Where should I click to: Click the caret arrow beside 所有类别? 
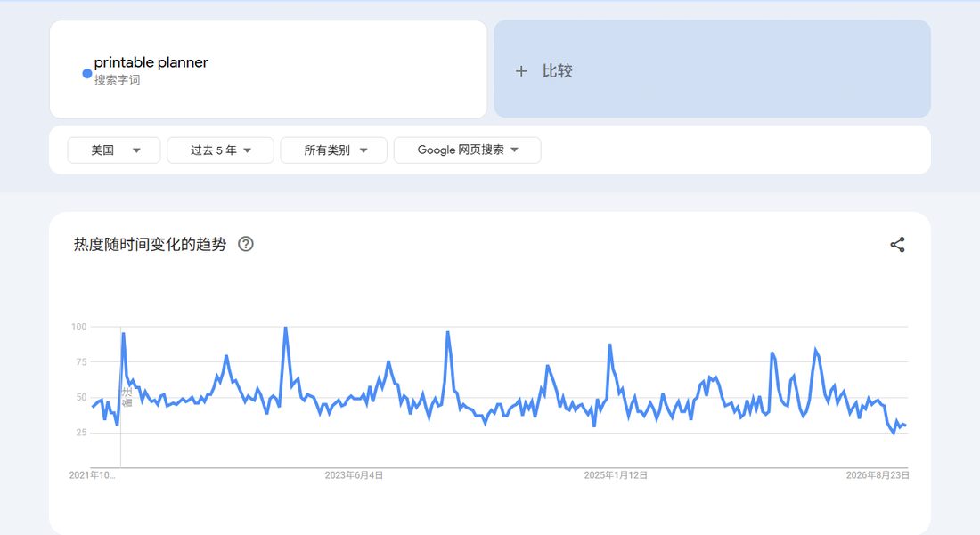coord(363,150)
